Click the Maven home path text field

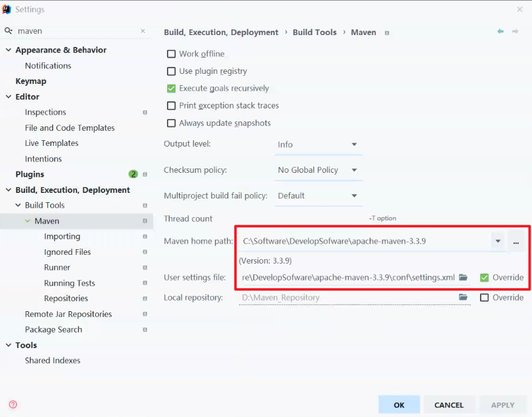(365, 241)
